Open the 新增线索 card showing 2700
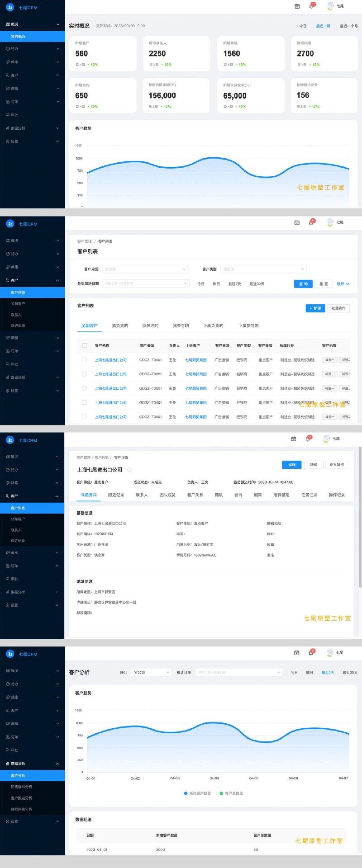Viewport: 362px width, 868px height. click(x=324, y=54)
